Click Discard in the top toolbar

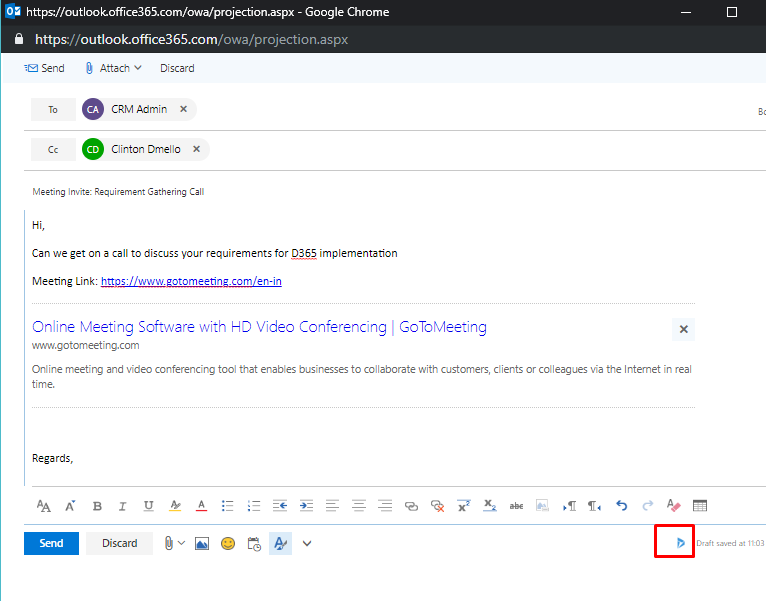click(x=177, y=68)
